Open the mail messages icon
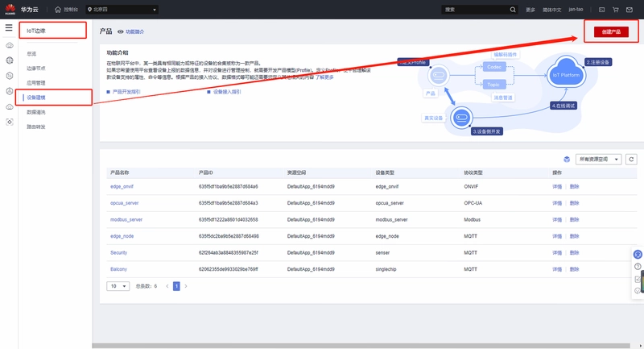This screenshot has width=644, height=349. pos(630,10)
